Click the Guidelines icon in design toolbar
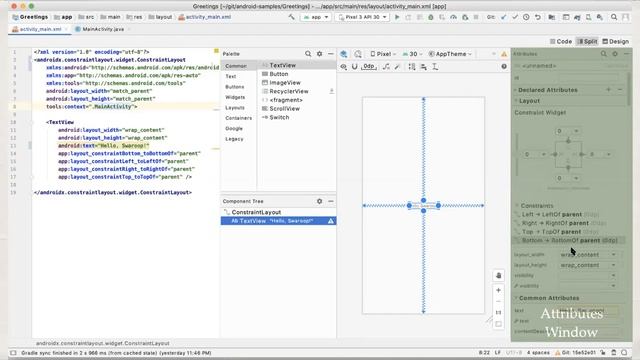The width and height of the screenshot is (640, 360). pyautogui.click(x=435, y=67)
